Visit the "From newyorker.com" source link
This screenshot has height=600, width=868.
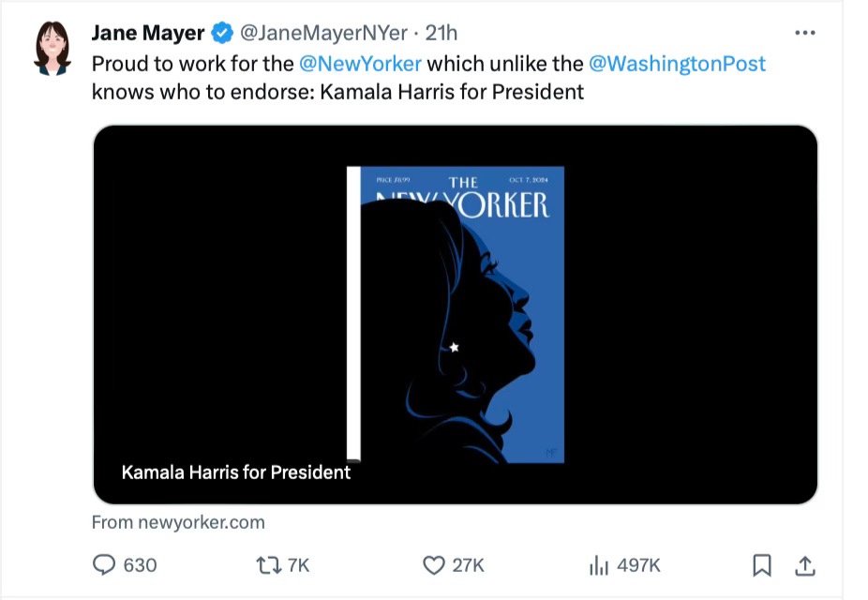coord(178,522)
